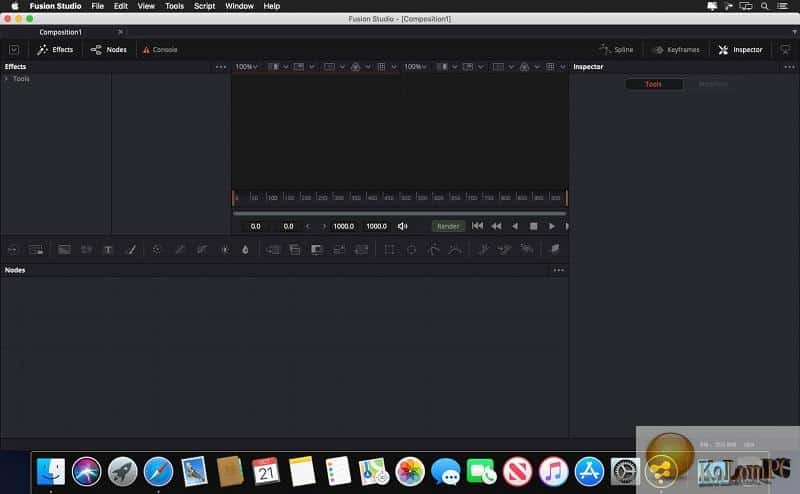800x494 pixels.
Task: Add a pRender particle node from toolbar
Action: click(x=527, y=249)
